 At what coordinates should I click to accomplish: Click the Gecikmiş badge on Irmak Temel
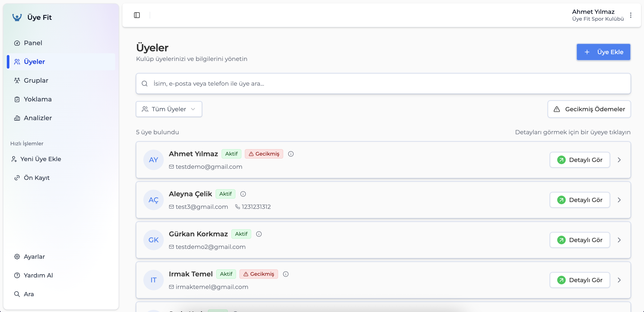click(x=258, y=274)
